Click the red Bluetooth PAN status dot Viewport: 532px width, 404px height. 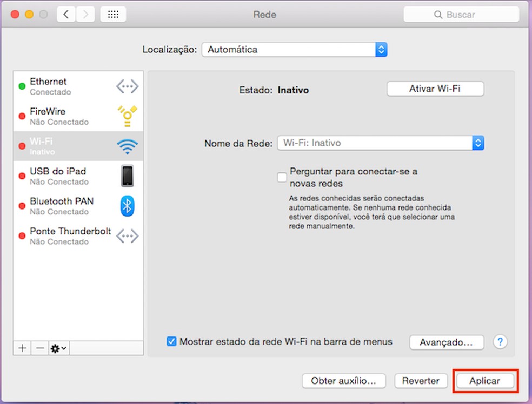point(22,206)
